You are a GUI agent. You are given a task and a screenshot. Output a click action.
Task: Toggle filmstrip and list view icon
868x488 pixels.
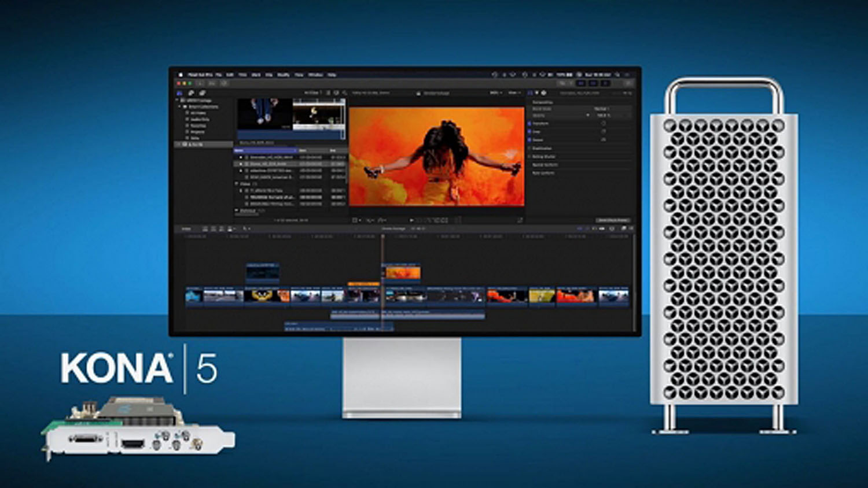coord(328,93)
